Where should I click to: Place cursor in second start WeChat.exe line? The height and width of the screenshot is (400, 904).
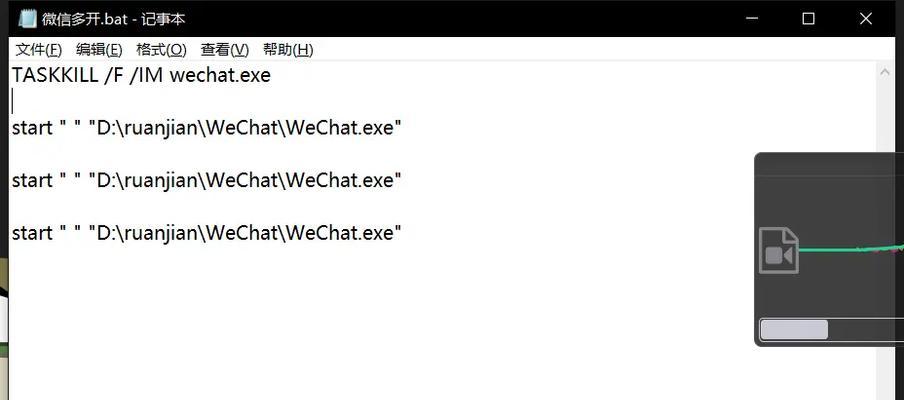[206, 180]
